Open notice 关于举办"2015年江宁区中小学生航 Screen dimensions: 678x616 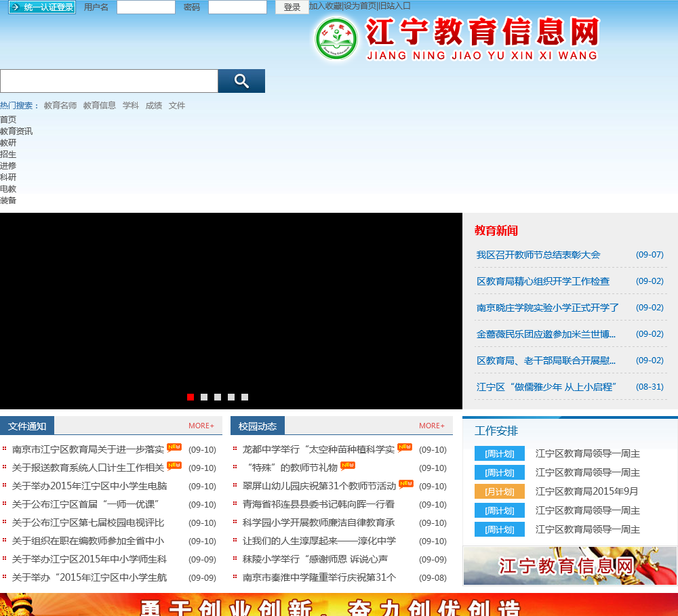[89, 577]
